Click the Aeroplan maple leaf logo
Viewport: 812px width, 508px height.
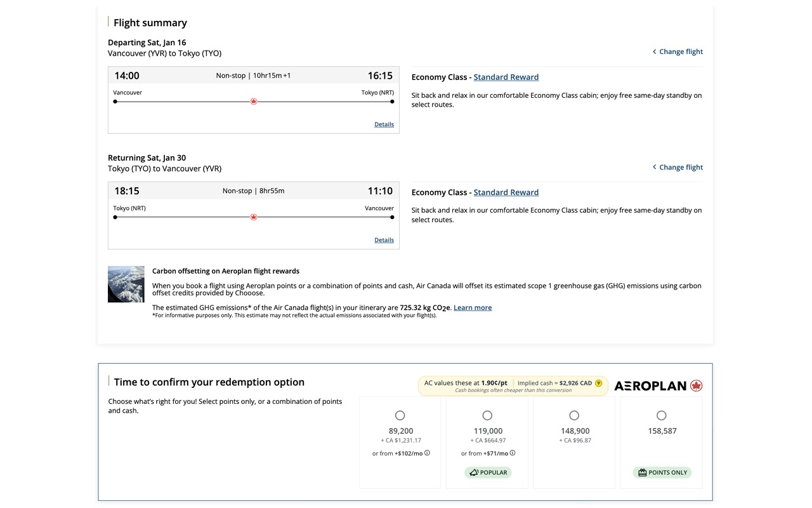click(697, 385)
